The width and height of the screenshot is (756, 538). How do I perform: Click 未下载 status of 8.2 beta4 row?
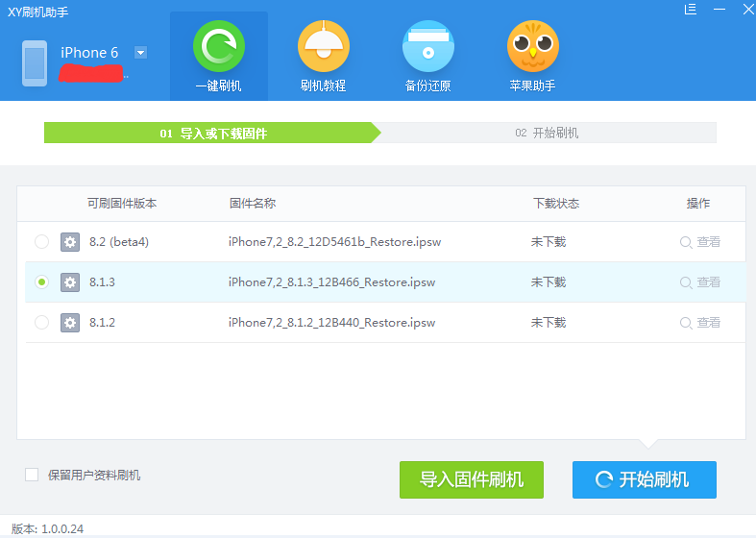(x=549, y=242)
